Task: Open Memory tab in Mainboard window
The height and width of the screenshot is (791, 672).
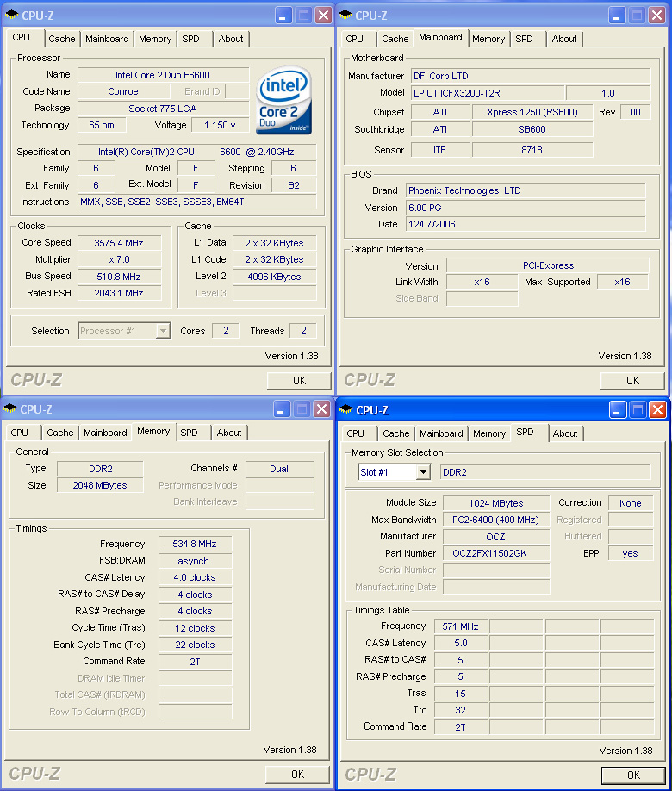Action: click(488, 39)
